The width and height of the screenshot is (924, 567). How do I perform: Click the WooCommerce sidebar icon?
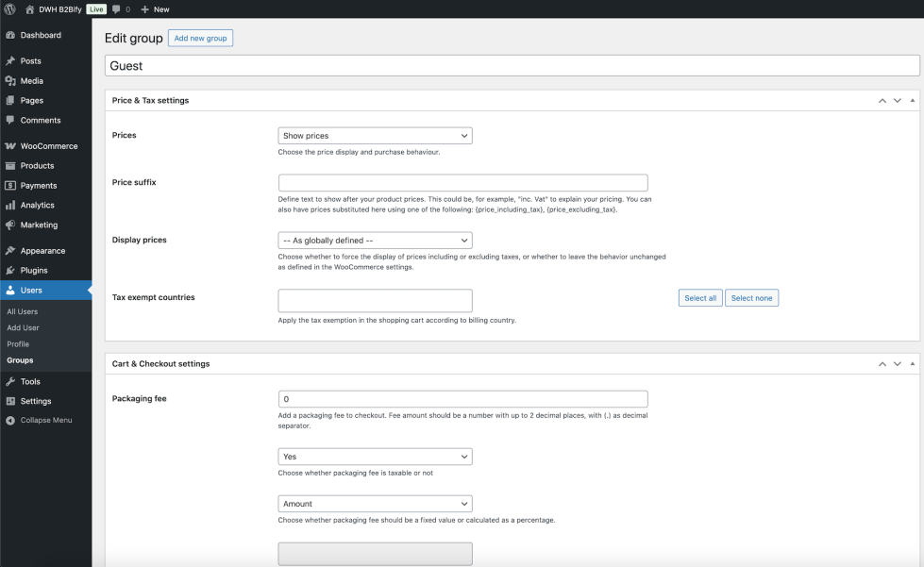click(x=10, y=146)
